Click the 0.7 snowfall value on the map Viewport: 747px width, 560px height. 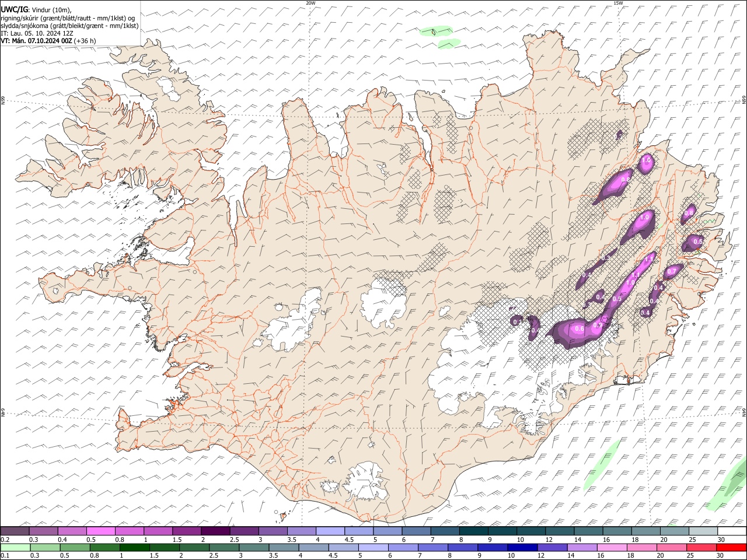pos(672,271)
